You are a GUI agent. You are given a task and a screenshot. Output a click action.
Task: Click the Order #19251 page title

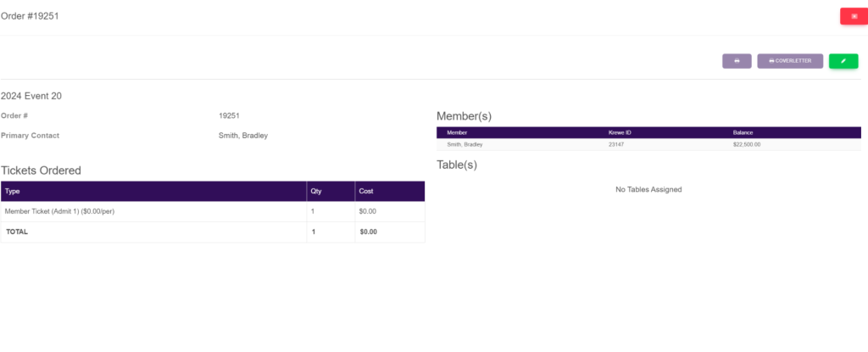coord(30,16)
